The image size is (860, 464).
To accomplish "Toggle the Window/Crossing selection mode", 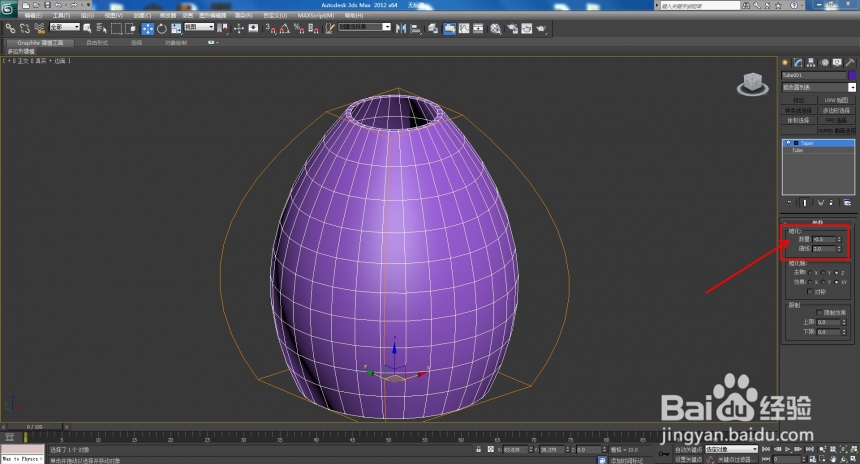I will [x=130, y=28].
